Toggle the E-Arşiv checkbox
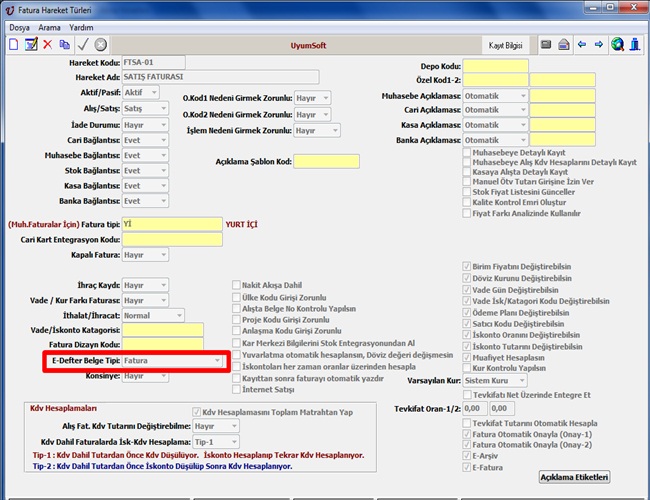The height and width of the screenshot is (500, 650). [x=467, y=456]
